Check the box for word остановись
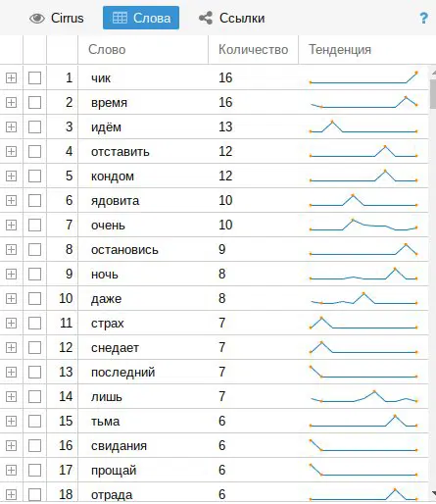The width and height of the screenshot is (436, 504). coord(34,249)
